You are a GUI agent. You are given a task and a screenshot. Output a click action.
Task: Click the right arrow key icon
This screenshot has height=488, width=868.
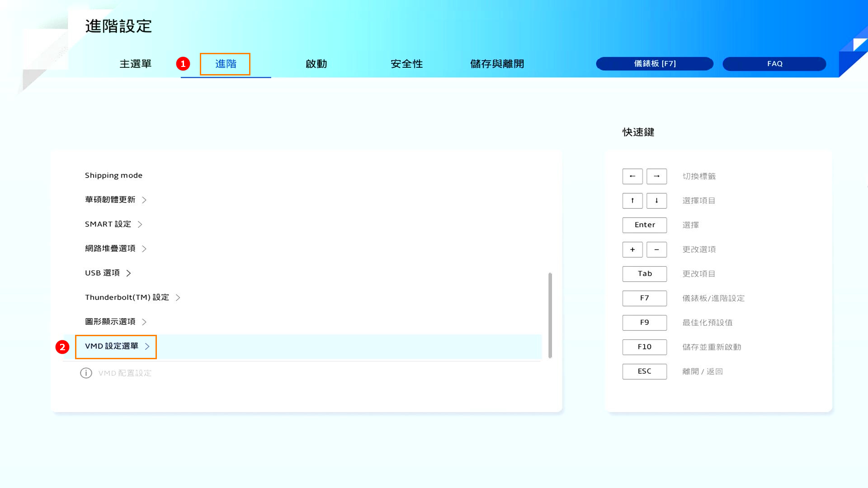tap(656, 176)
